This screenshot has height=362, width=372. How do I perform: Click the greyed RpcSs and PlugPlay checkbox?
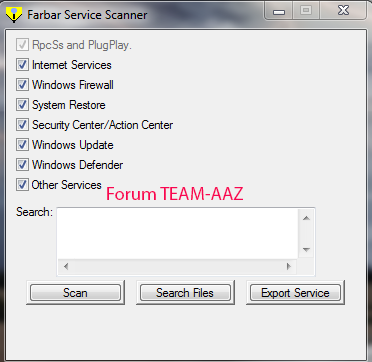(x=22, y=45)
